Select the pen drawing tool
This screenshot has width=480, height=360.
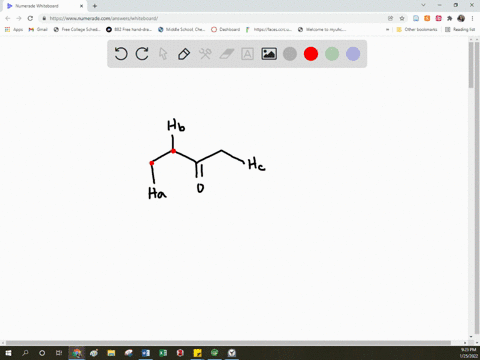pos(184,54)
